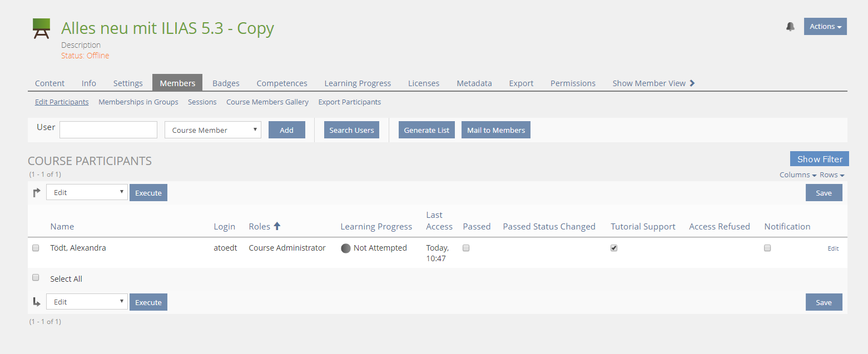The image size is (868, 354).
Task: Open the Actions dropdown menu
Action: 825,27
